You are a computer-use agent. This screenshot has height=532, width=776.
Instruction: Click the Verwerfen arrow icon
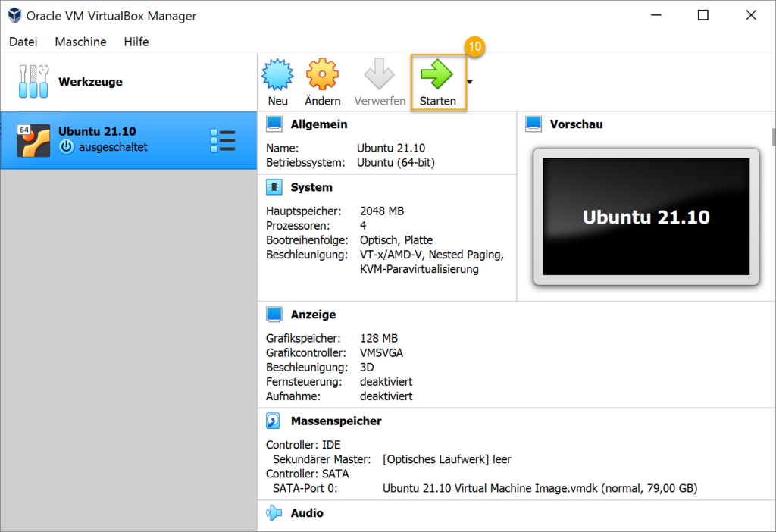[x=379, y=74]
